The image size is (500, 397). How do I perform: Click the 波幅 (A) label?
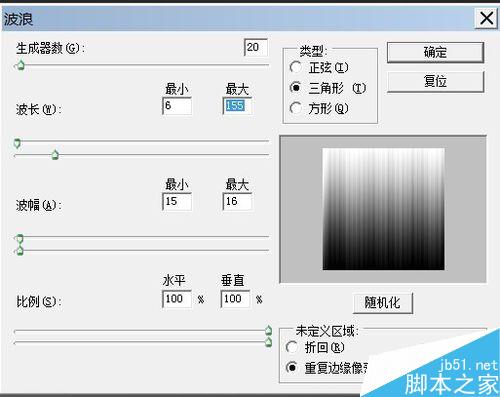[x=39, y=205]
